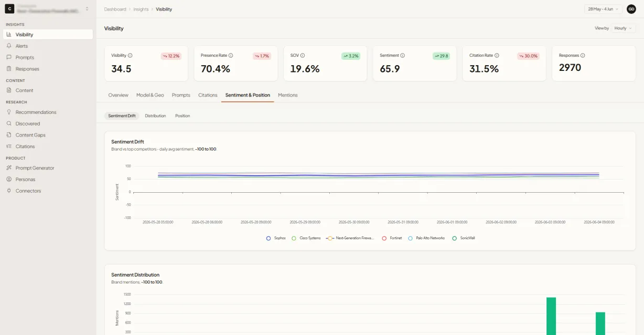This screenshot has height=335, width=644.
Task: Toggle SonicWall series in chart legend
Action: (463, 238)
